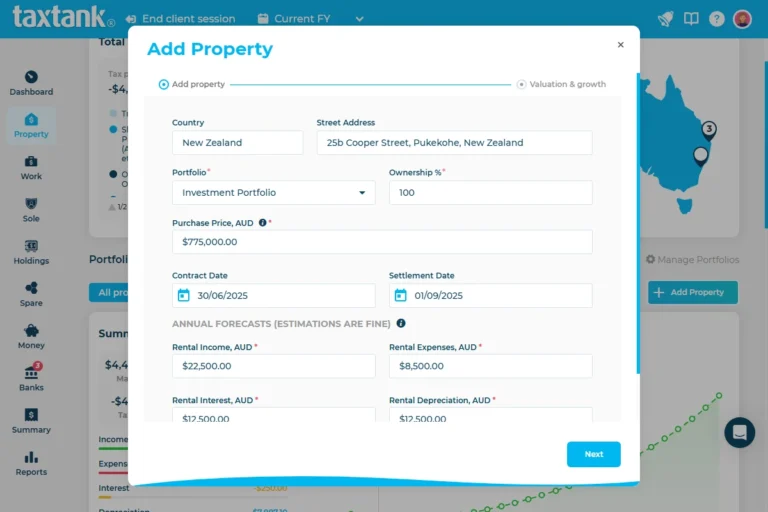Open the Reports chart section

tap(31, 463)
